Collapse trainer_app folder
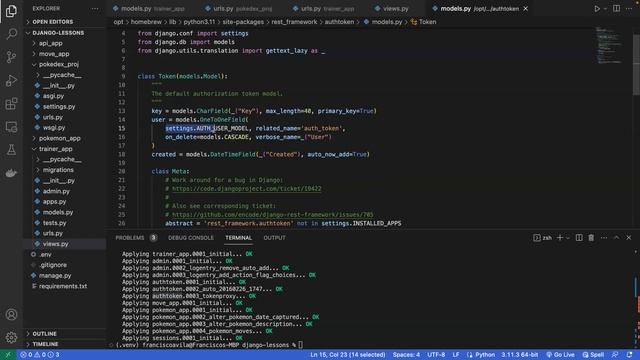This screenshot has height=360, width=640. coord(56,149)
